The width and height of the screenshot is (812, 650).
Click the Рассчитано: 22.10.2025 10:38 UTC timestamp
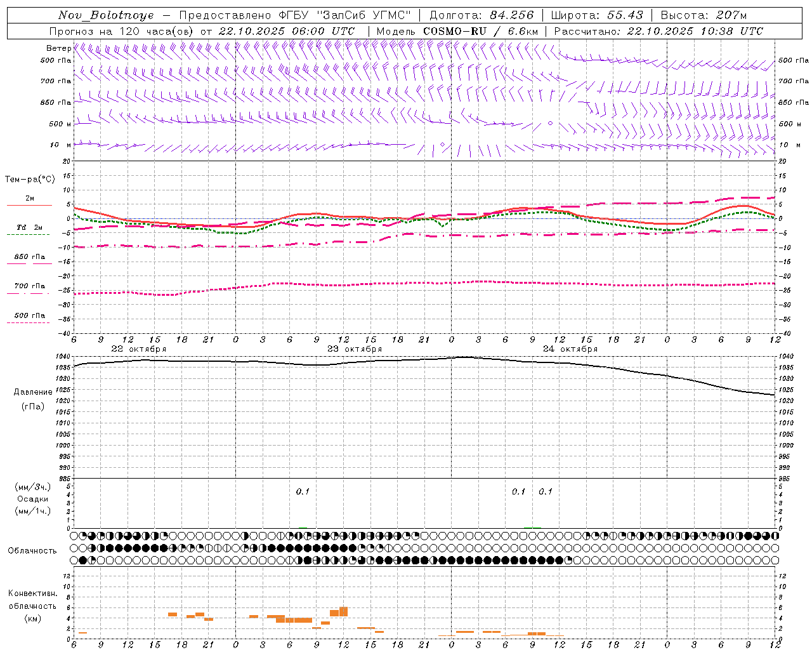tap(658, 31)
